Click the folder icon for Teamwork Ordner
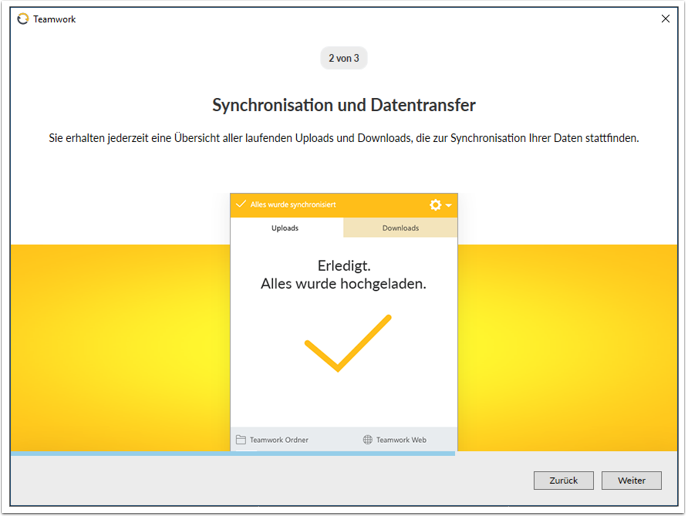Viewport: 686px width, 516px height. pos(241,439)
